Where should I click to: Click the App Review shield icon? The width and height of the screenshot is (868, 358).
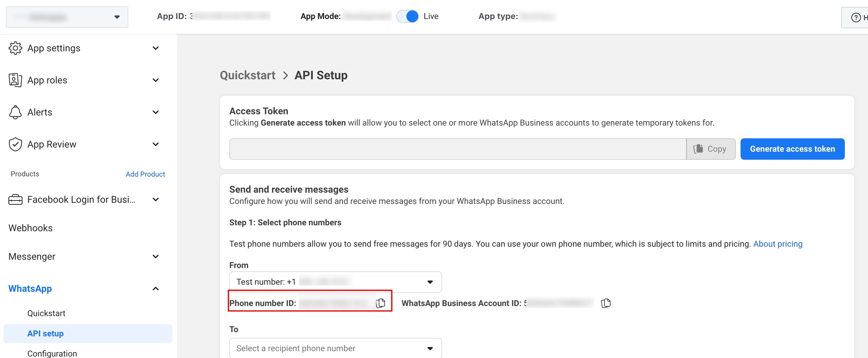(15, 144)
